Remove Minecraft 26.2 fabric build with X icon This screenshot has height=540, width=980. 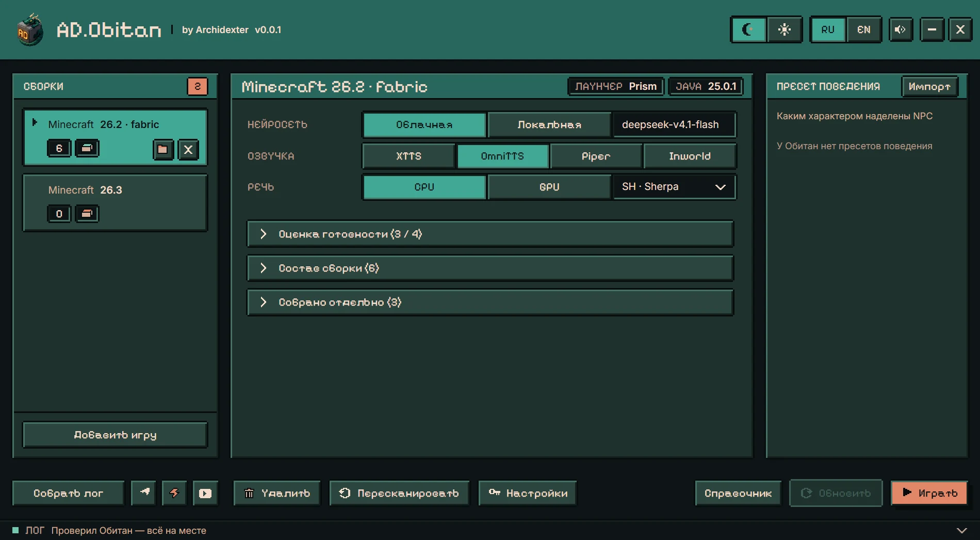click(188, 149)
